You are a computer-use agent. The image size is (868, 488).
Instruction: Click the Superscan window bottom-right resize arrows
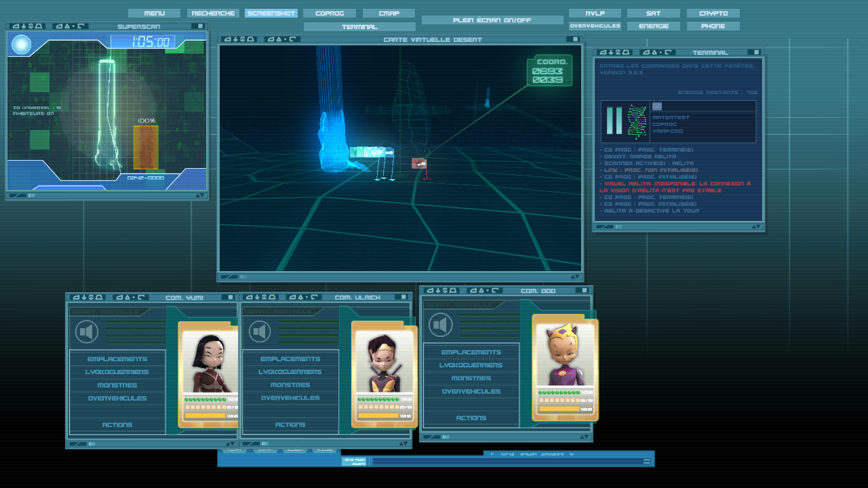coord(199,195)
